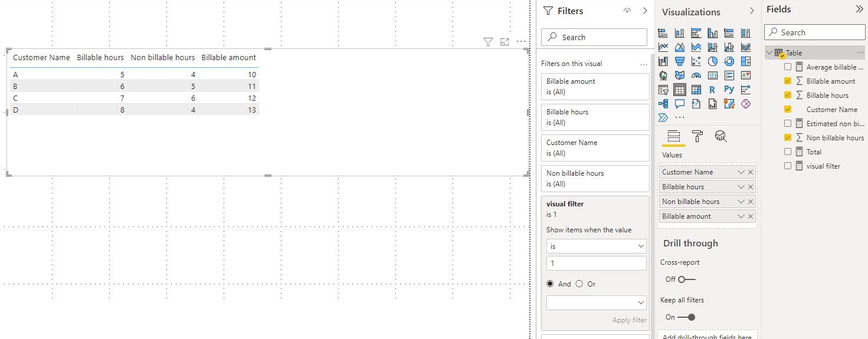868x339 pixels.
Task: Turn on the Cross-report toggle
Action: tap(686, 279)
